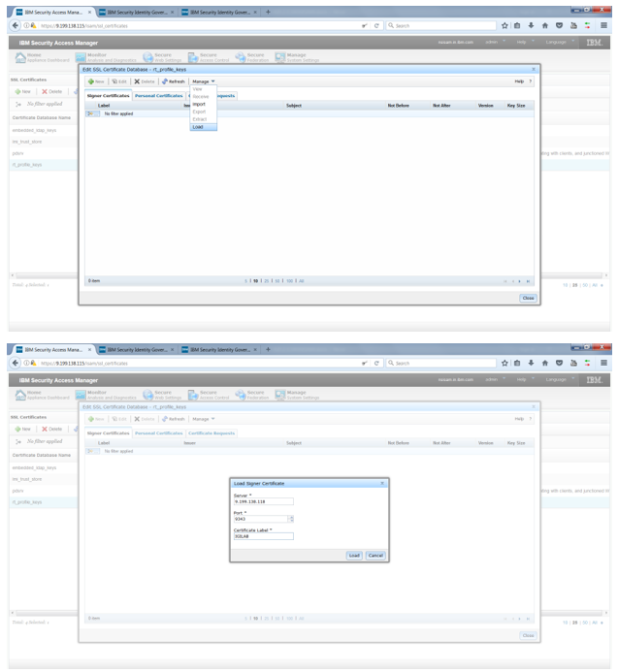
Task: Click Delete in the upper Edit SSL Certificate Database toolbar
Action: pyautogui.click(x=145, y=81)
